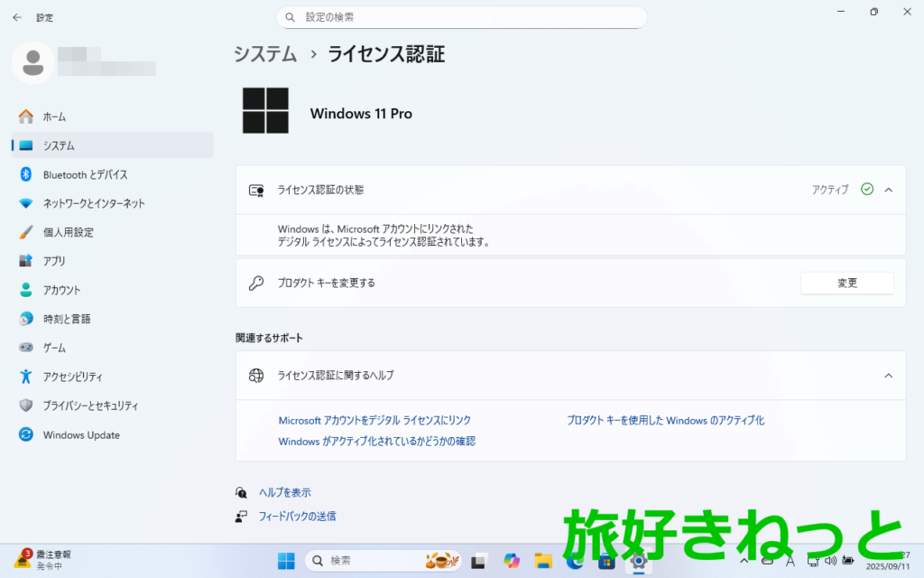Viewport: 924px width, 578px height.
Task: Collapse the ライセンス認証の状態 section
Action: (889, 190)
